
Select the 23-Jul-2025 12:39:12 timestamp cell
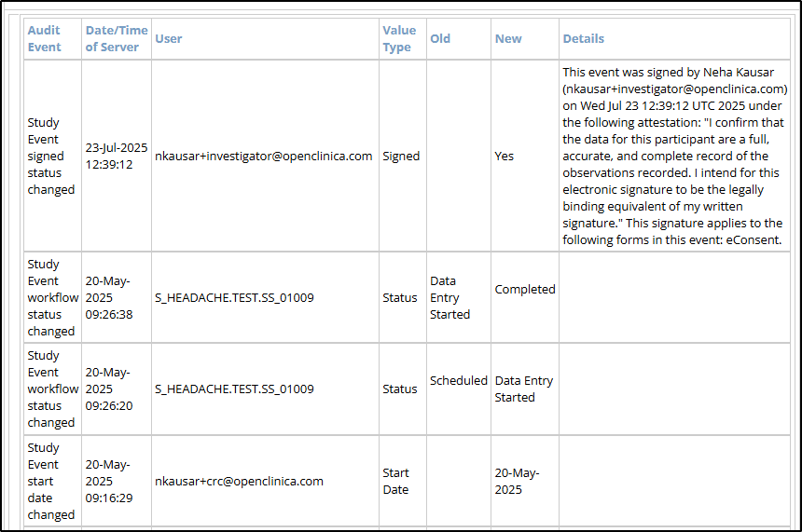tap(117, 157)
